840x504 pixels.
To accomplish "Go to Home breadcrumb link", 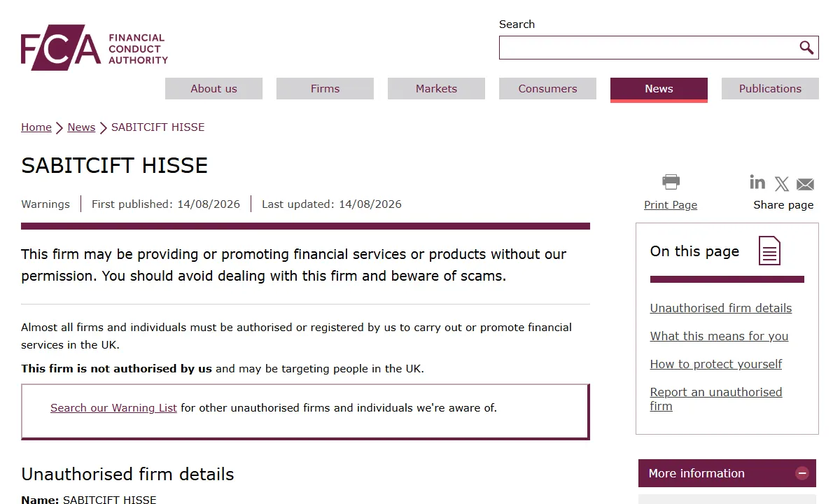I will point(36,127).
